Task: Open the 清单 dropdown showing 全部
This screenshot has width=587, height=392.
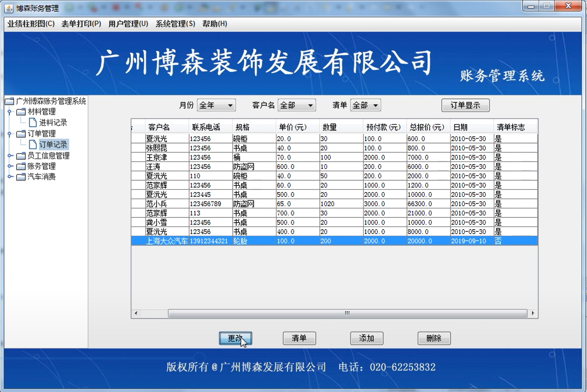Action: pyautogui.click(x=366, y=105)
